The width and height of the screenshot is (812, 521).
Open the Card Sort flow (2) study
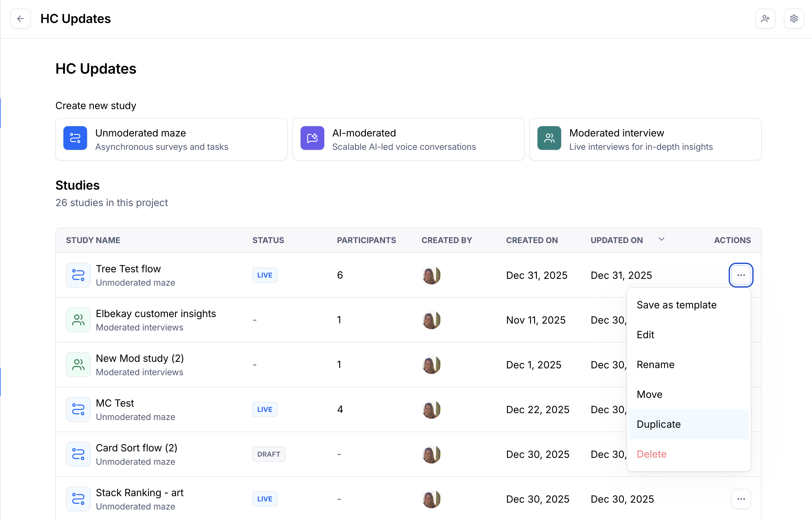click(x=136, y=448)
